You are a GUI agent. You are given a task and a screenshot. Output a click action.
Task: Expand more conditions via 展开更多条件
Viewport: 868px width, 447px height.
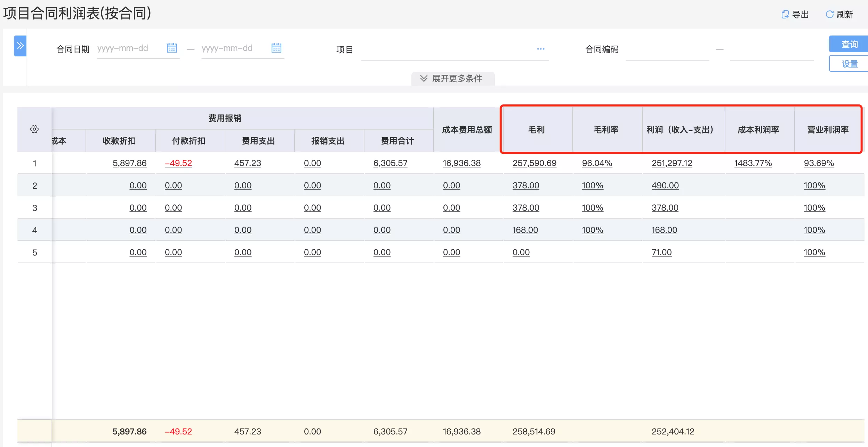coord(452,78)
